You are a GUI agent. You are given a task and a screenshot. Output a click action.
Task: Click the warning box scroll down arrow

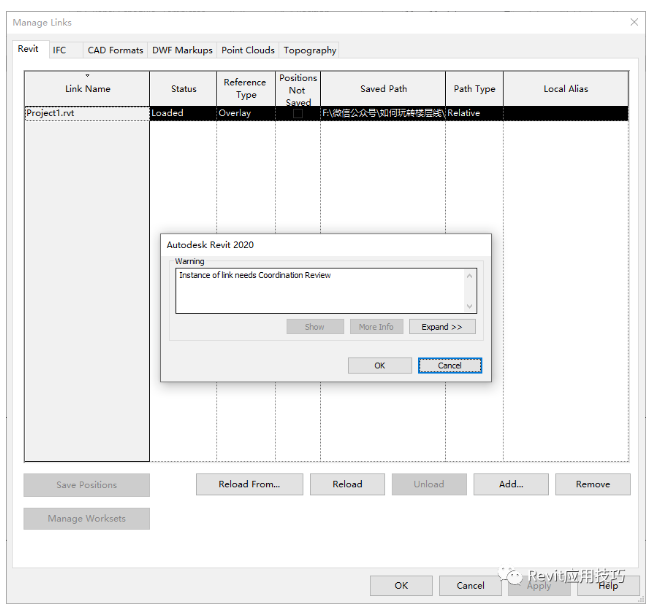point(469,306)
